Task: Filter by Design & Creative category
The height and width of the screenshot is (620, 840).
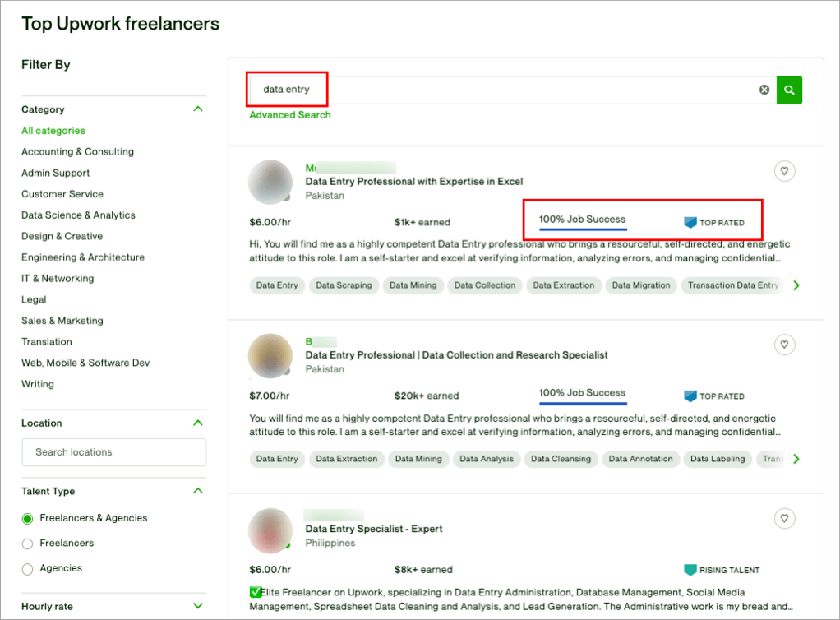Action: (x=62, y=236)
